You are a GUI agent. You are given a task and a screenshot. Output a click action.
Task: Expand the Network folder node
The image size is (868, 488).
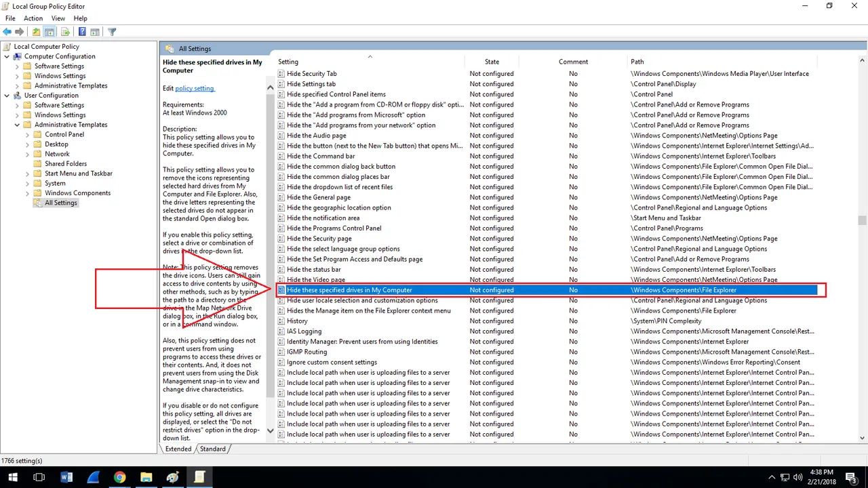(28, 154)
